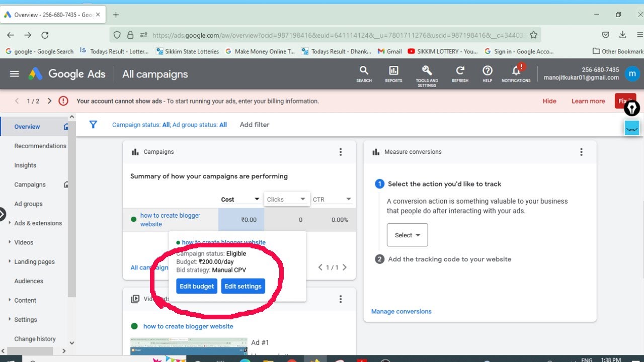
Task: Open Campaigns card three-dot menu
Action: (x=341, y=152)
